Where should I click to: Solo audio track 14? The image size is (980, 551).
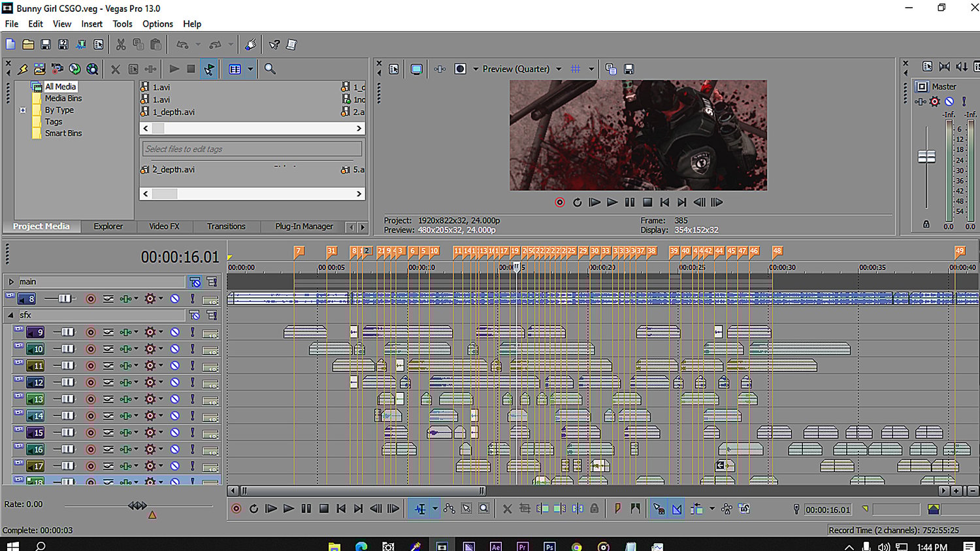[x=193, y=416]
